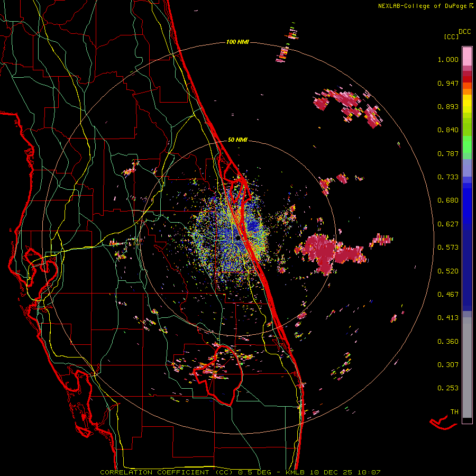Click the 0.520 legend value
The height and width of the screenshot is (476, 476).
(x=448, y=271)
